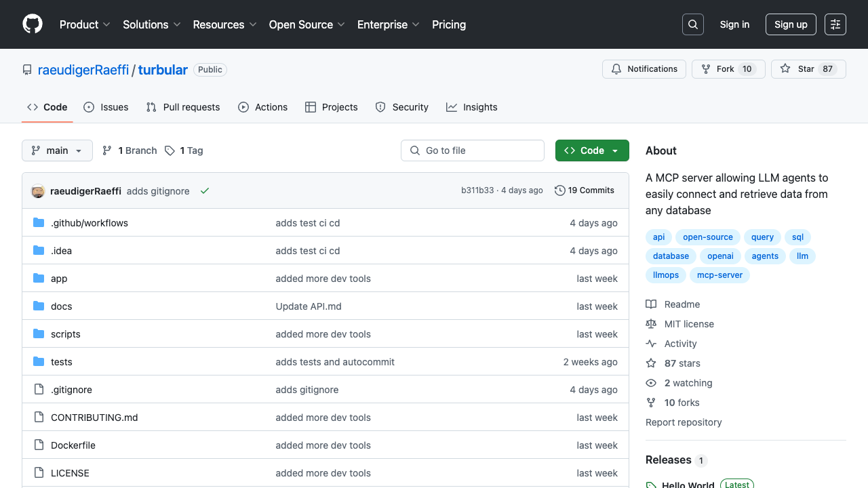Expand the Resources menu
Screen dimensions: 868x488
click(224, 24)
